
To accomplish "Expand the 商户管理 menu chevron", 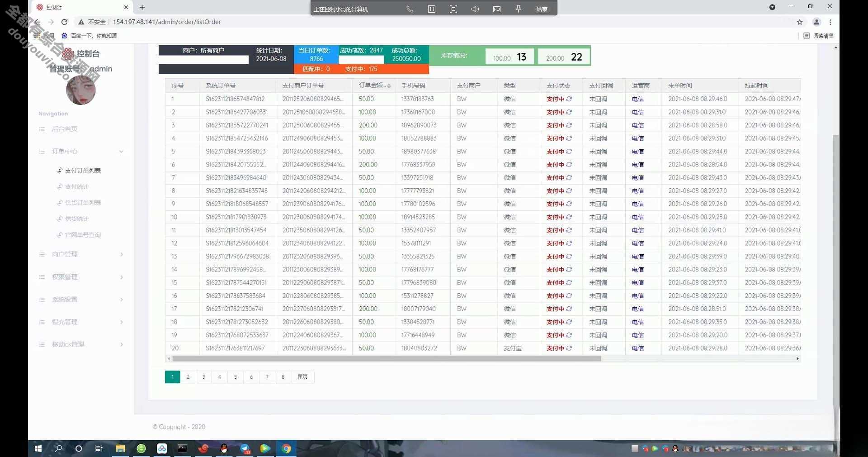I will tap(121, 254).
